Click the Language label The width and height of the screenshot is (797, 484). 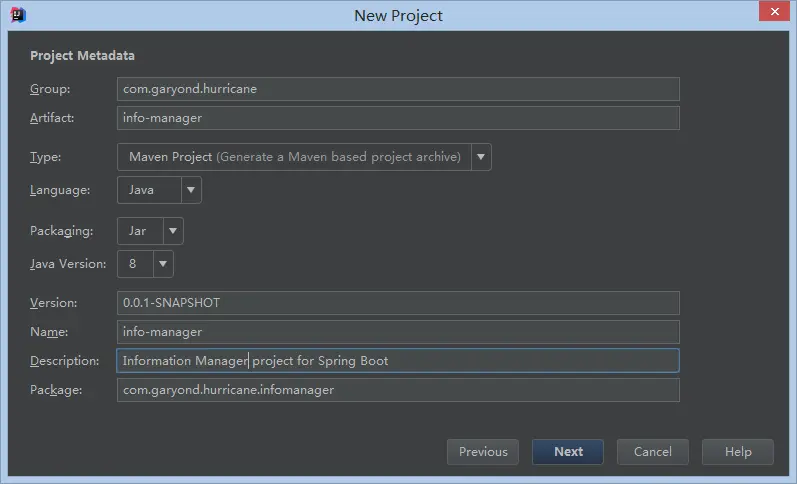tap(60, 190)
